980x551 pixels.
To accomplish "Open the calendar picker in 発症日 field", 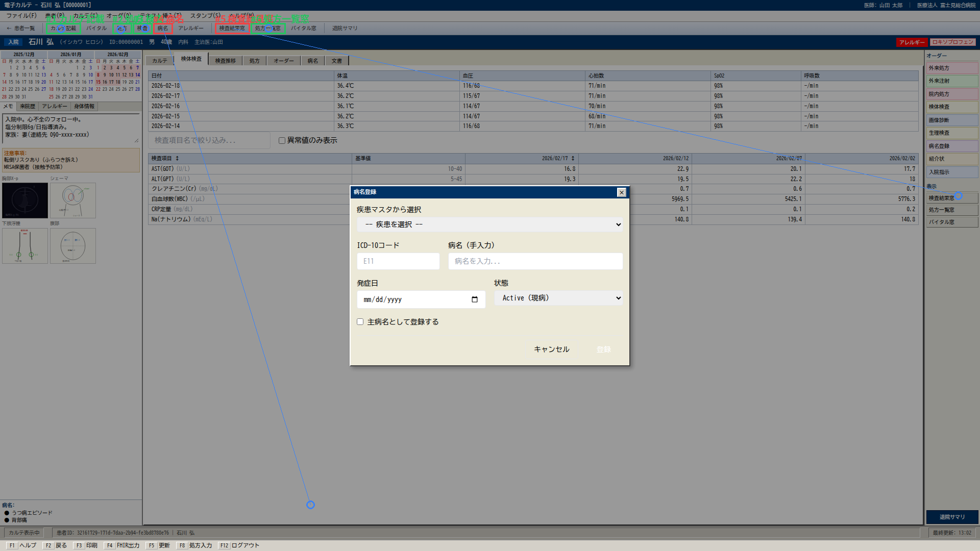I will tap(475, 299).
